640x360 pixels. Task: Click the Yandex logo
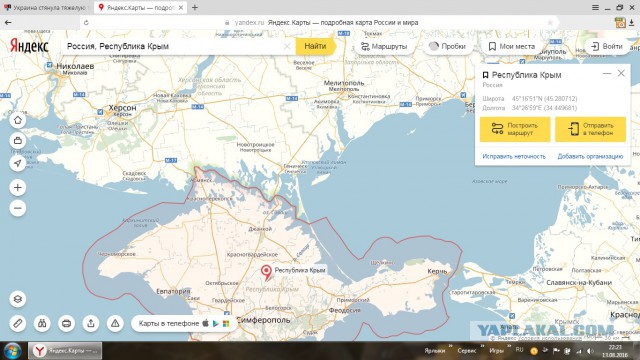pos(29,46)
